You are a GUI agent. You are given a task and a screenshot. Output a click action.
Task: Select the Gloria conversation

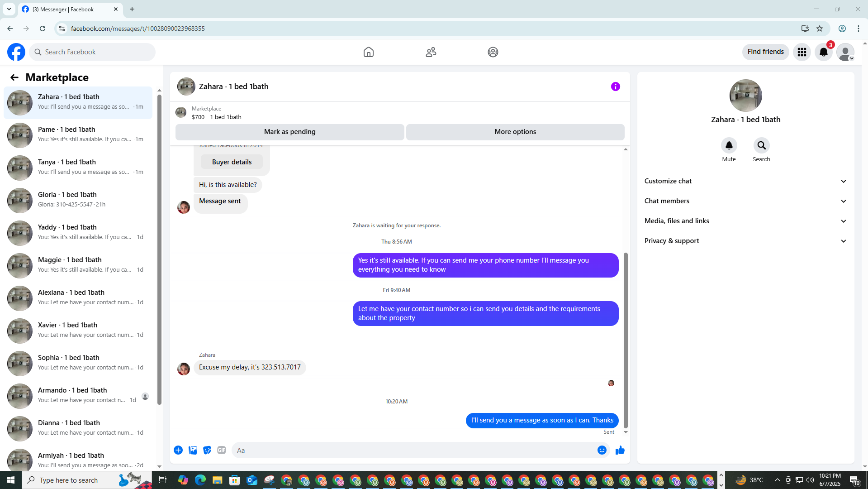coord(78,200)
